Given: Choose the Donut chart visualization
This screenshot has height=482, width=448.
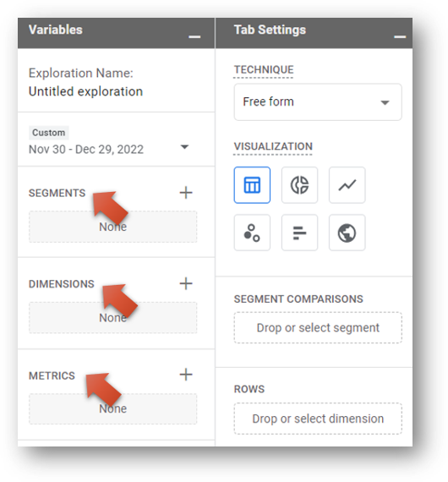Looking at the screenshot, I should point(299,185).
